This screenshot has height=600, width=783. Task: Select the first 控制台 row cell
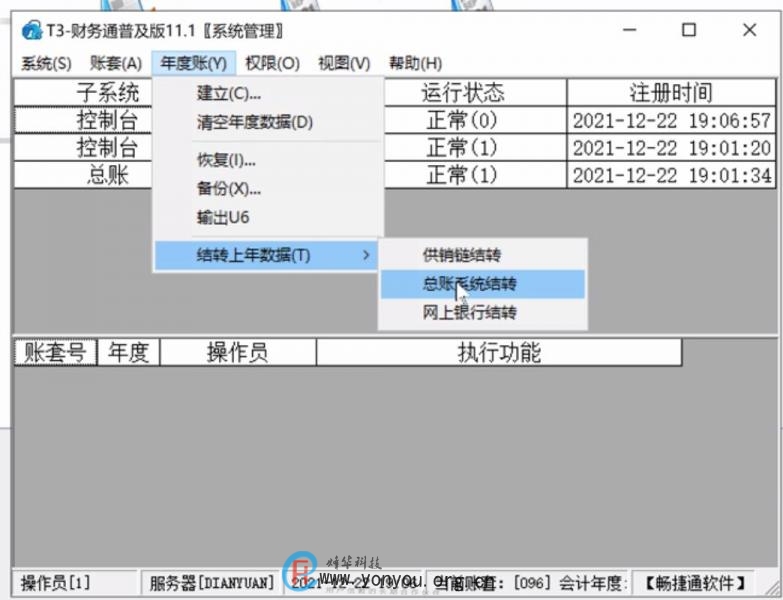pyautogui.click(x=83, y=120)
